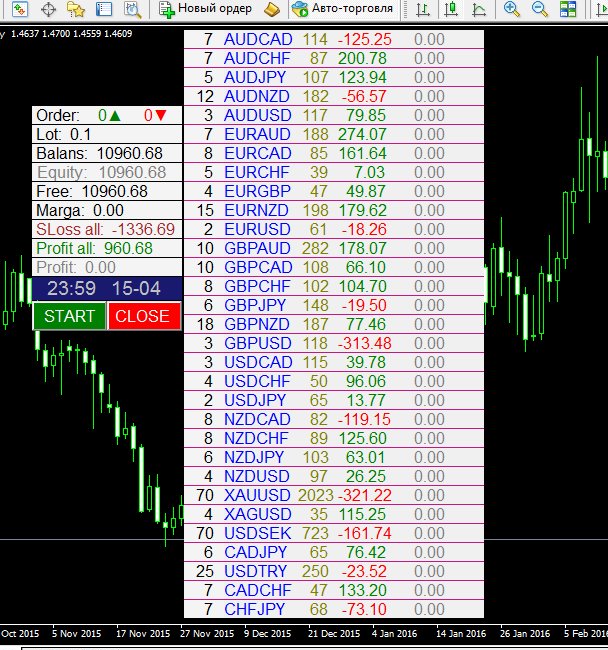
Task: Select the NZDUSD symbol
Action: click(x=257, y=477)
